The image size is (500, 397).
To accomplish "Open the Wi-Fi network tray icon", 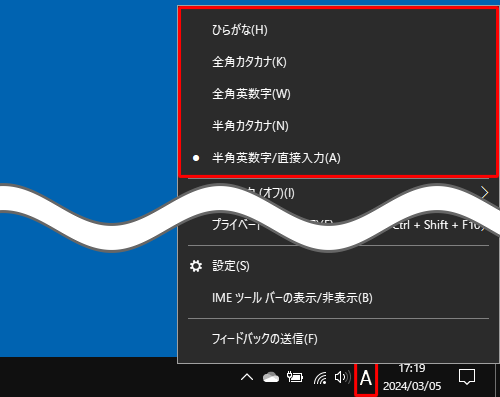I will tap(320, 378).
